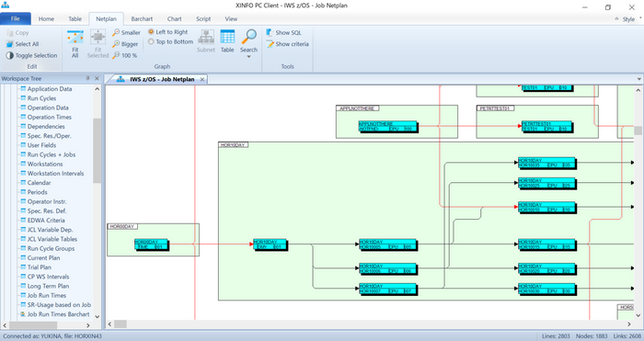Open Application Data in tree
644x341 pixels.
(50, 89)
